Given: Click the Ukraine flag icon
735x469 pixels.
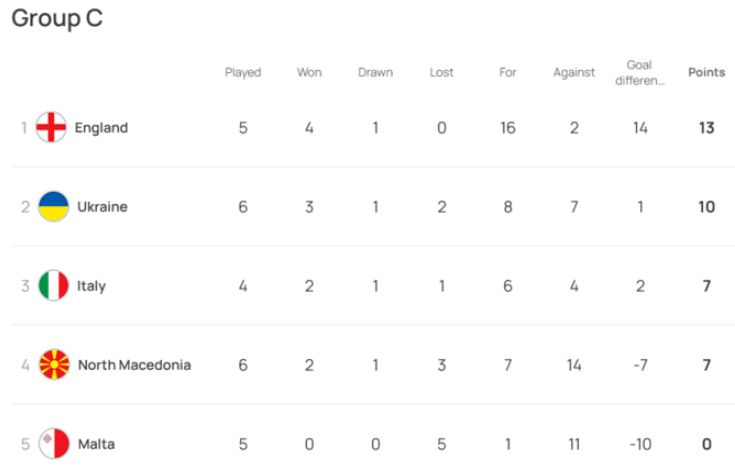Looking at the screenshot, I should pyautogui.click(x=53, y=207).
